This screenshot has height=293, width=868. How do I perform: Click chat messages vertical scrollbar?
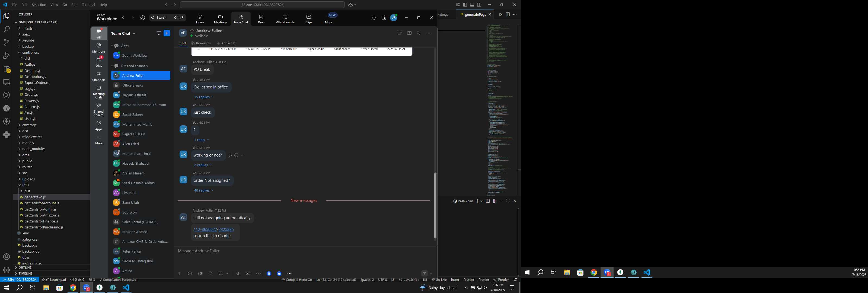pos(435,205)
